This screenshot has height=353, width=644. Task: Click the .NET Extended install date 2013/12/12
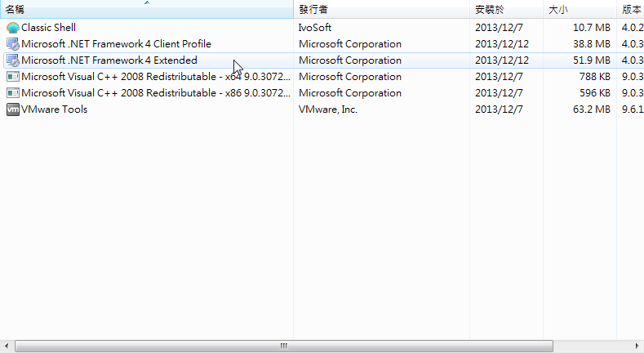[x=502, y=60]
